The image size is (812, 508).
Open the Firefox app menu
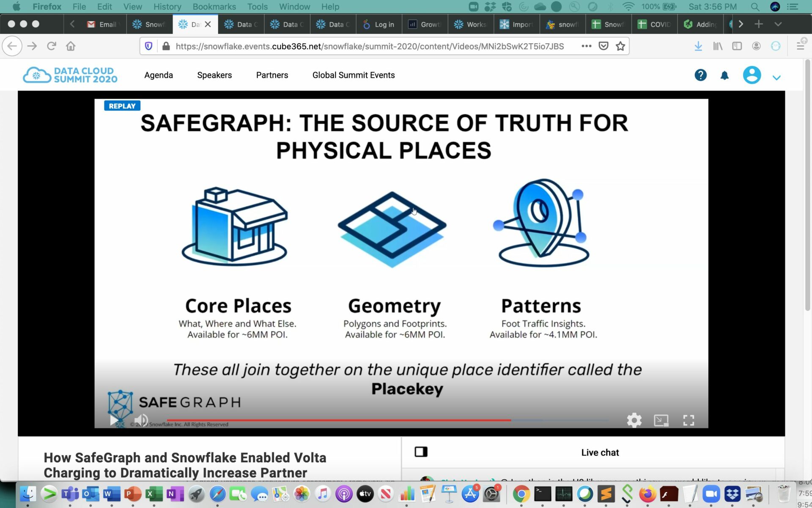click(47, 7)
